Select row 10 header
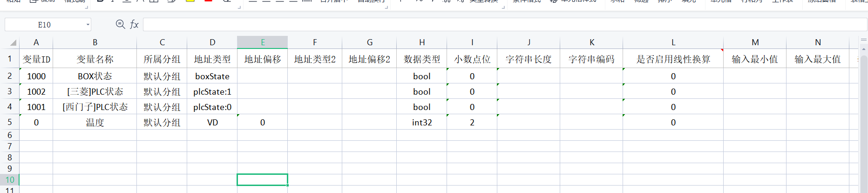Screen dimensions: 868x193 coord(9,179)
